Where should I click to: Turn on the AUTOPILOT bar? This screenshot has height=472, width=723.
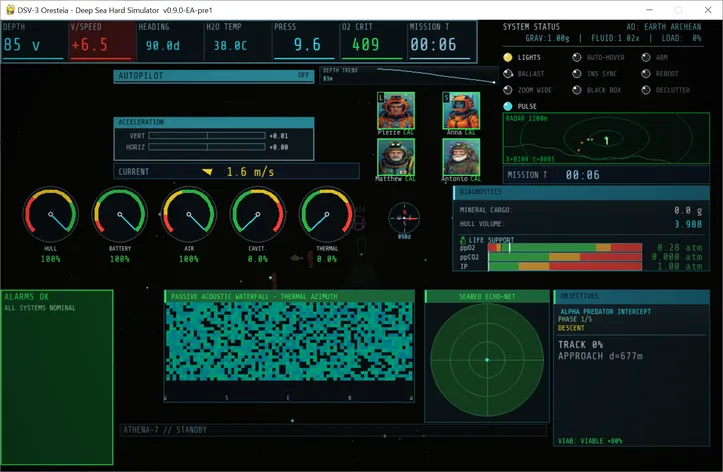pos(213,76)
